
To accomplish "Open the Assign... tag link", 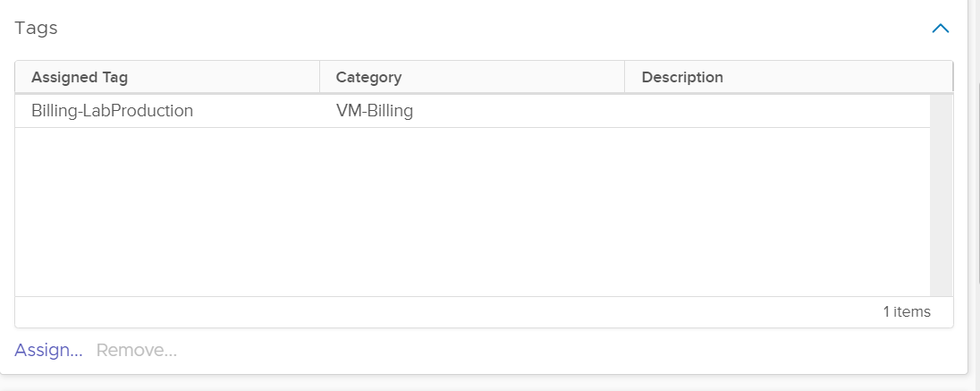I will pyautogui.click(x=48, y=350).
